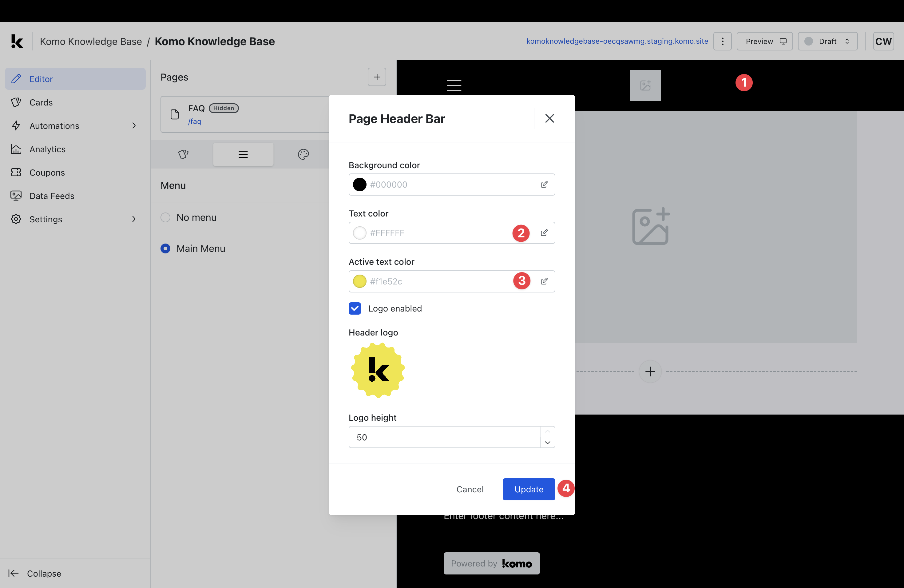Select the Main Menu radio button
Image resolution: width=904 pixels, height=588 pixels.
(166, 248)
